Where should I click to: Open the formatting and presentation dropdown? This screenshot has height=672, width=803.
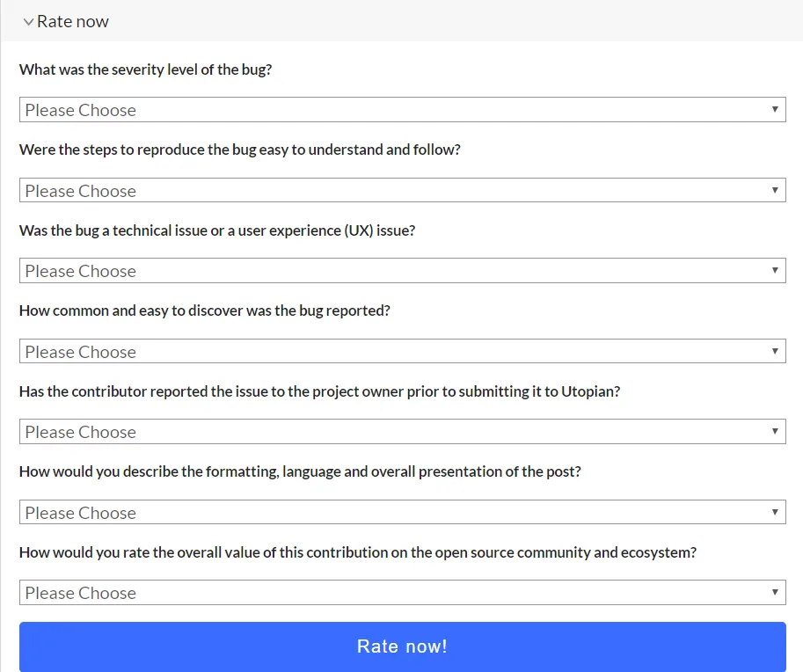(402, 513)
